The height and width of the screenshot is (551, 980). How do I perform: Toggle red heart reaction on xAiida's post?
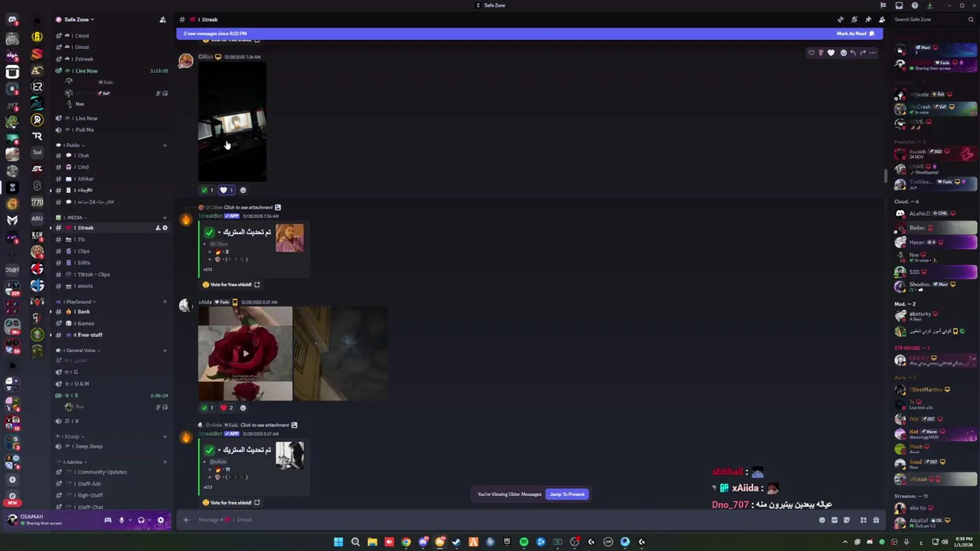[x=227, y=408]
